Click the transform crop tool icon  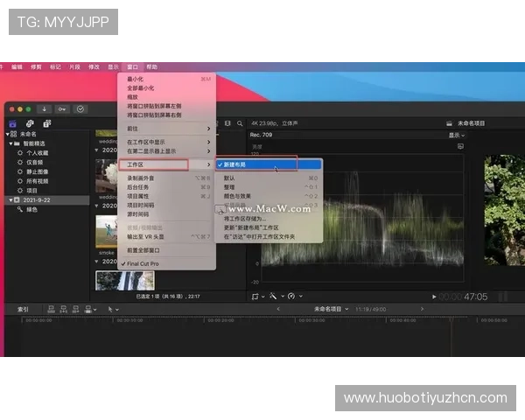coord(255,297)
